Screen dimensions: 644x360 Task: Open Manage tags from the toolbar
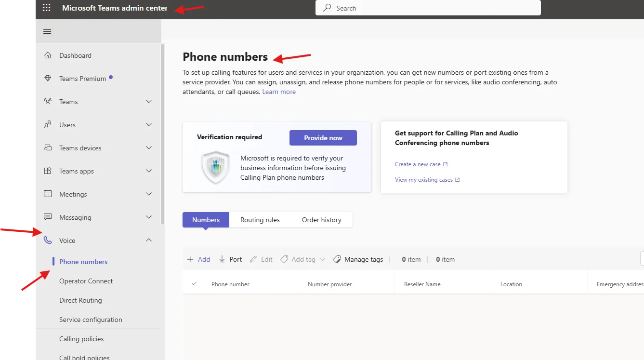point(358,259)
